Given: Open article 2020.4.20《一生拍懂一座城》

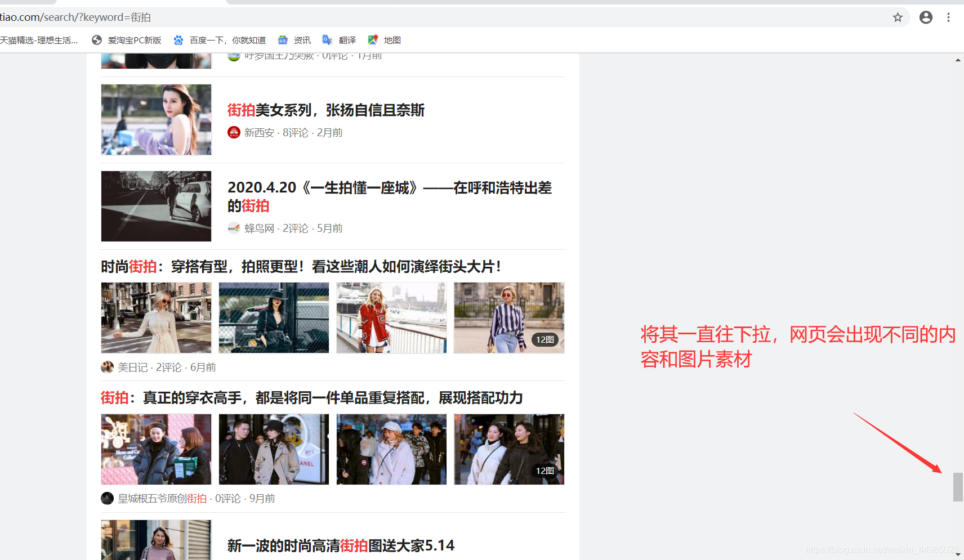Looking at the screenshot, I should pyautogui.click(x=390, y=196).
